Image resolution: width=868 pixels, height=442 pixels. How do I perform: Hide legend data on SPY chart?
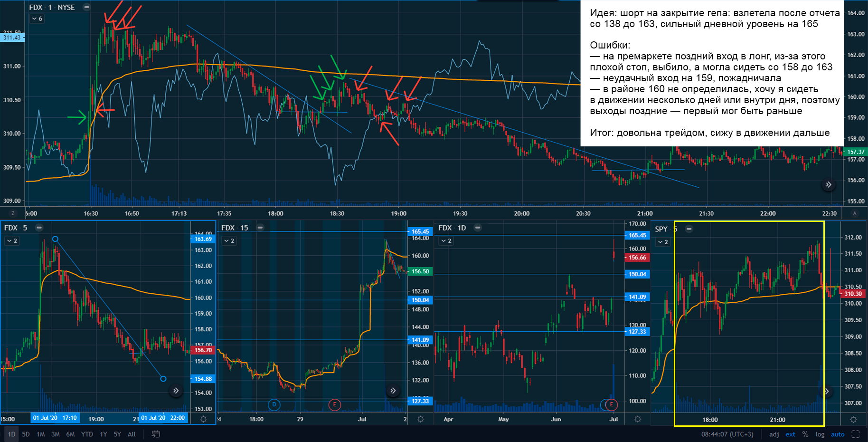[x=689, y=229]
